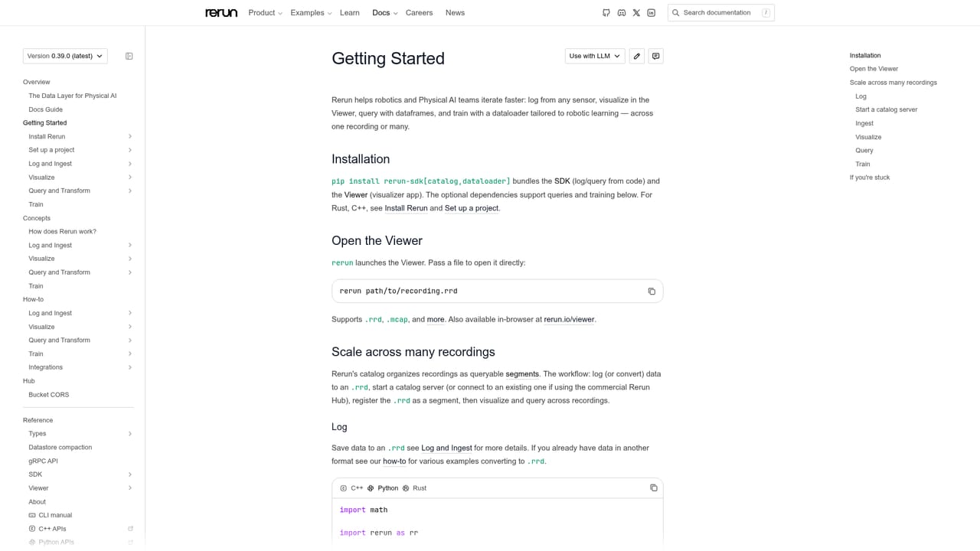Visit Rerun's X (Twitter) profile icon
Screen dimensions: 980x551
point(636,13)
